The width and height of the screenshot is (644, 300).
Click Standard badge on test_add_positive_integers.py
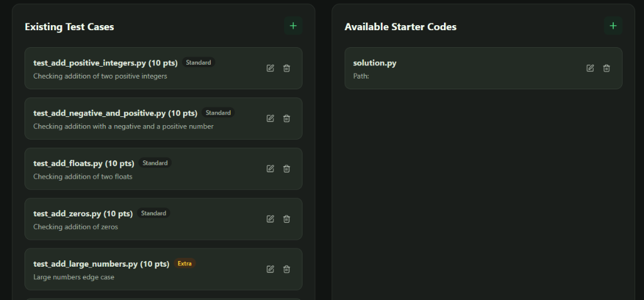[198, 62]
